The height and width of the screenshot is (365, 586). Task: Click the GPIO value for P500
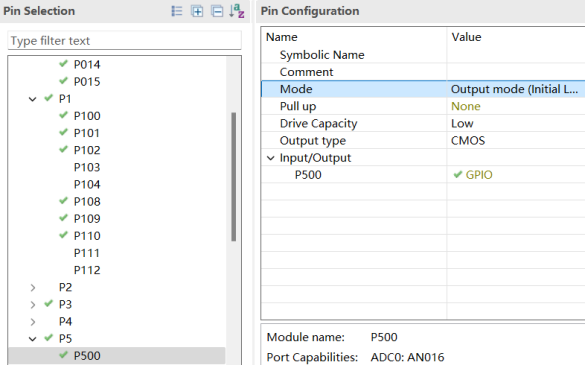[x=479, y=175]
